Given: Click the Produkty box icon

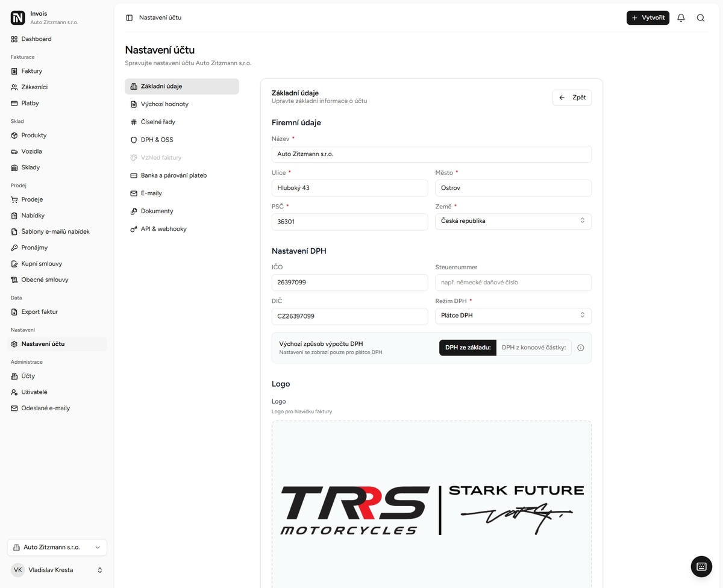Looking at the screenshot, I should coord(14,136).
